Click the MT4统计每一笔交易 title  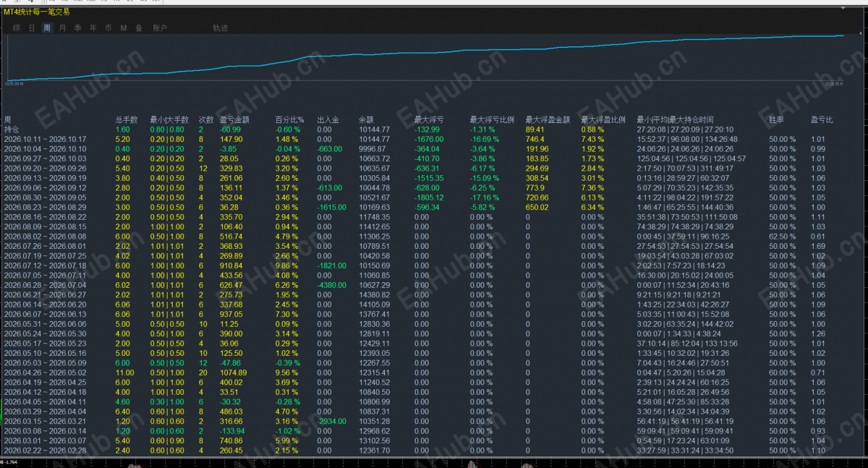coord(37,12)
